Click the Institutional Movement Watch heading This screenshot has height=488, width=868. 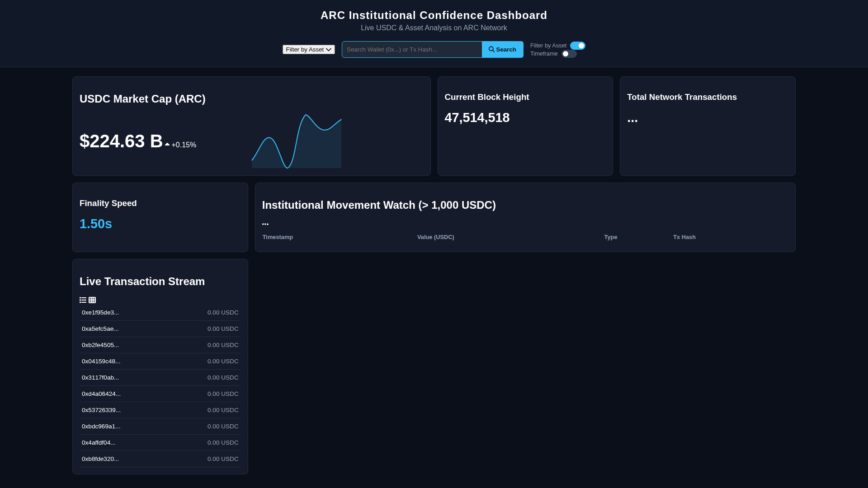(x=379, y=205)
